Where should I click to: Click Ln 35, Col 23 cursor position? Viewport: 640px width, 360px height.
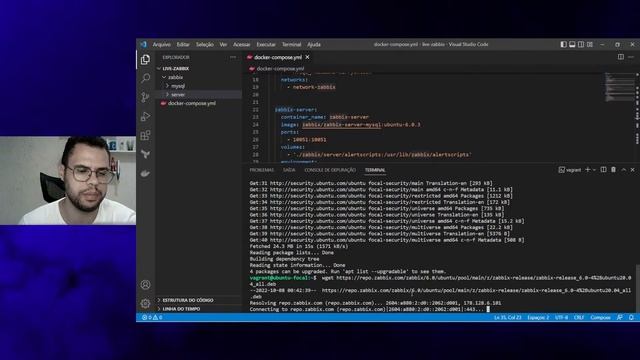508,317
